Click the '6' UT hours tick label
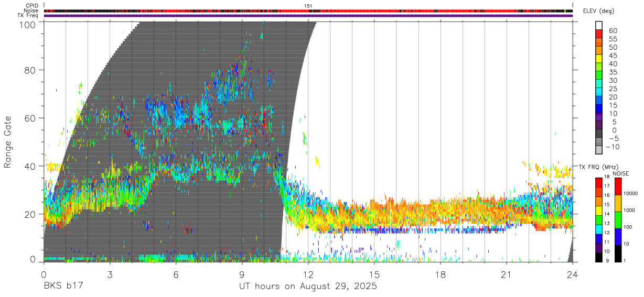Image resolution: width=644 pixels, height=297 pixels. coord(176,274)
